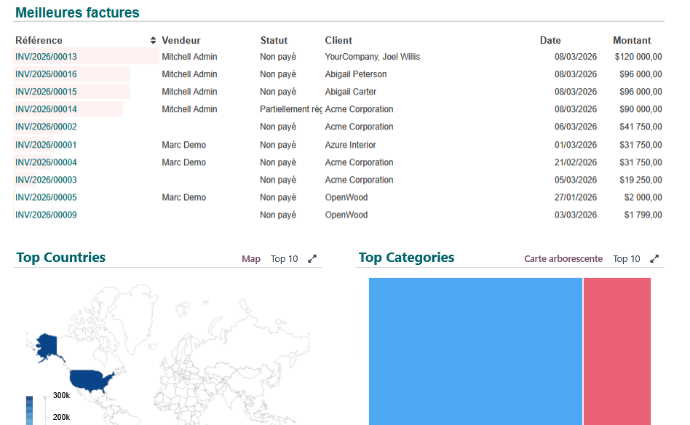The image size is (690, 425).
Task: Select the red treemap category block
Action: click(x=617, y=350)
